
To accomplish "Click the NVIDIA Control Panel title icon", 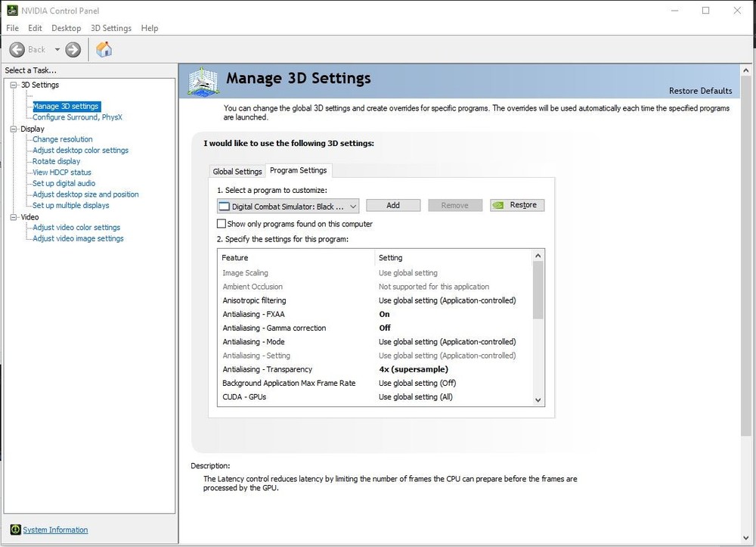I will [12, 10].
